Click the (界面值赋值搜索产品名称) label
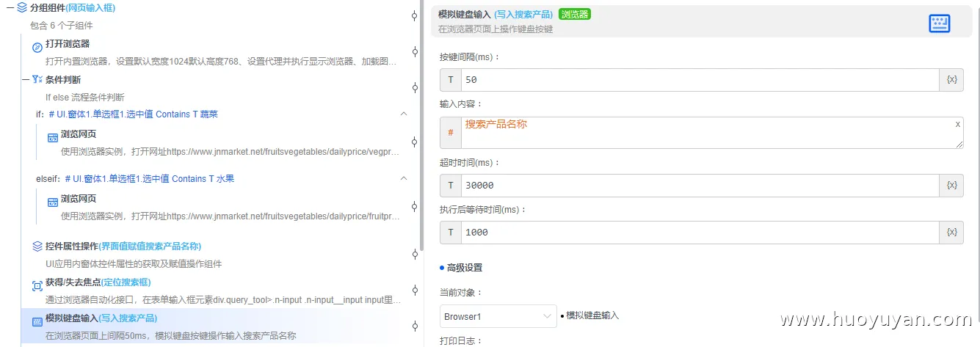 (x=150, y=246)
